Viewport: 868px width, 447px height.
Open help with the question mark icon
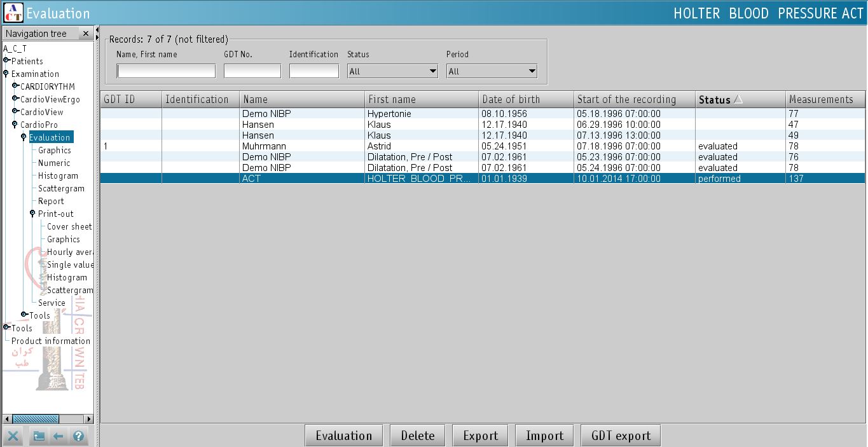78,436
